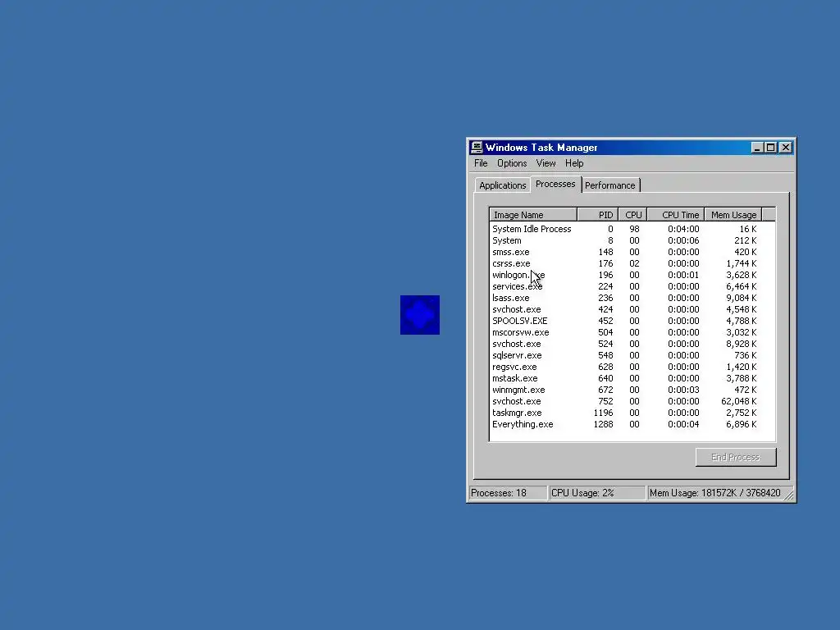Select the sqlservr.exe process
The height and width of the screenshot is (630, 840).
632,356
